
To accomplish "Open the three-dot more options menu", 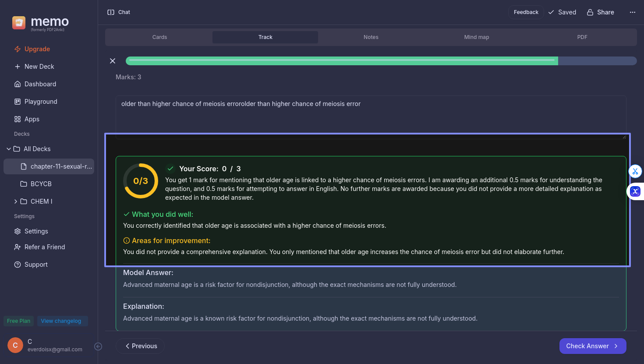I will pyautogui.click(x=632, y=12).
